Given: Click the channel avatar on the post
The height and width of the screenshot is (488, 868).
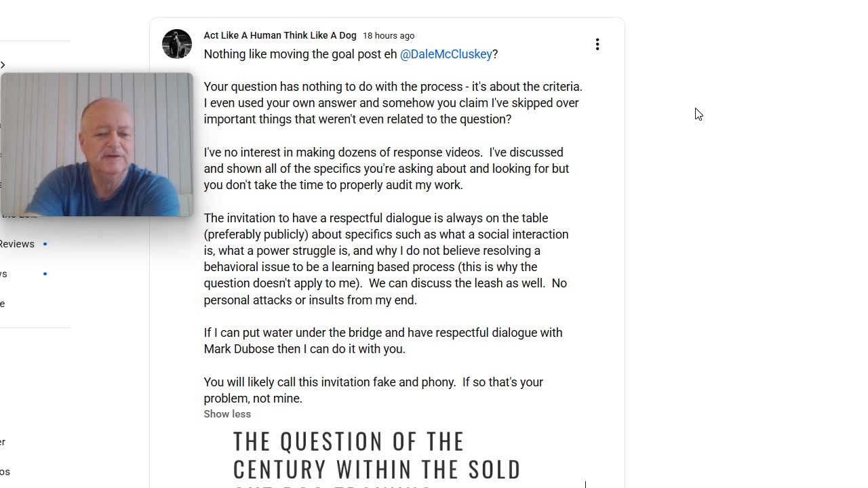Looking at the screenshot, I should [176, 44].
